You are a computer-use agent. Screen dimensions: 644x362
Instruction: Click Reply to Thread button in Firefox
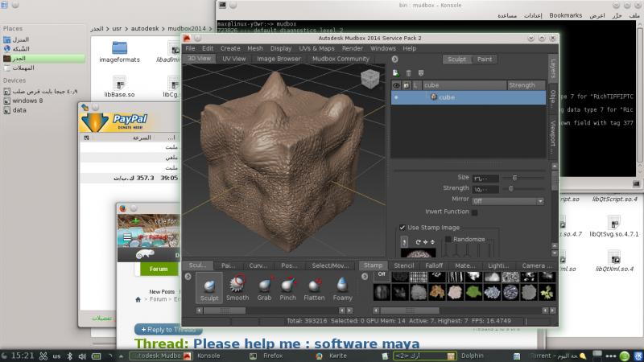(168, 330)
